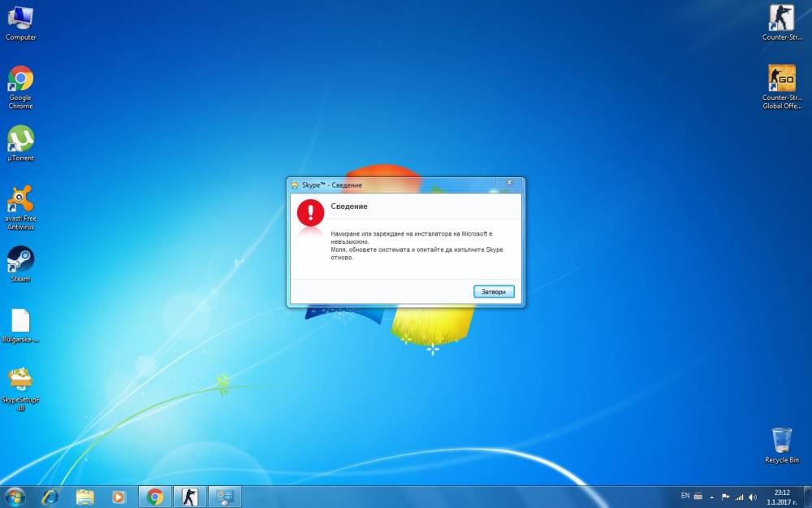Click the Затвори button in Skype dialog
This screenshot has height=508, width=812.
[494, 292]
